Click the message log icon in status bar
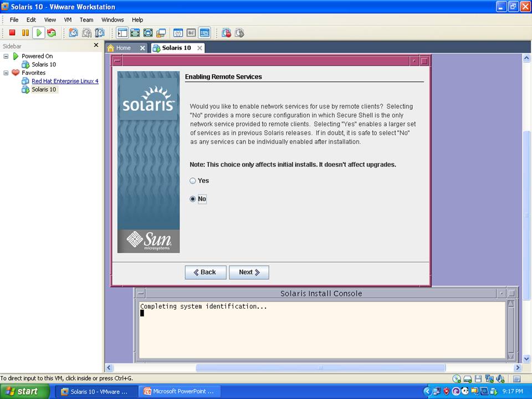Viewport: 532px width, 399px height. pyautogui.click(x=516, y=378)
